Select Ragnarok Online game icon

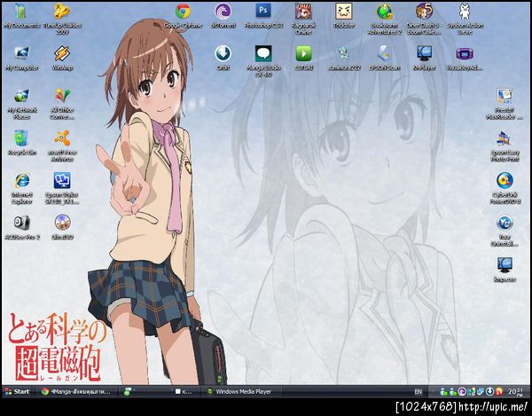pyautogui.click(x=303, y=19)
